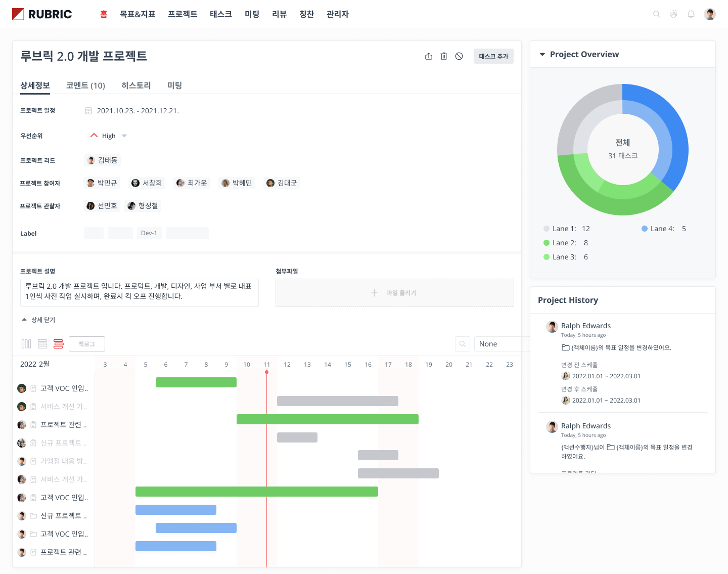Screen dimensions: 728x574
Task: Click the search icon in top navigation
Action: (x=657, y=14)
